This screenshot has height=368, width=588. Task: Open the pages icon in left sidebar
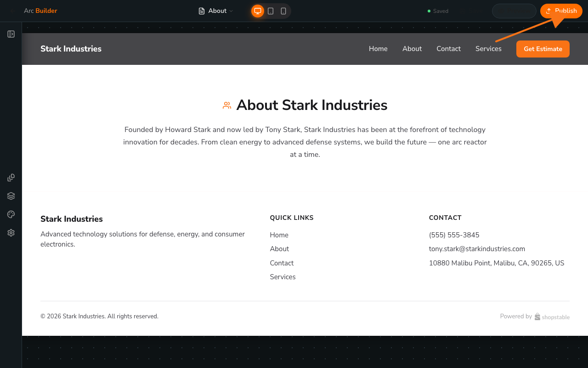click(11, 178)
